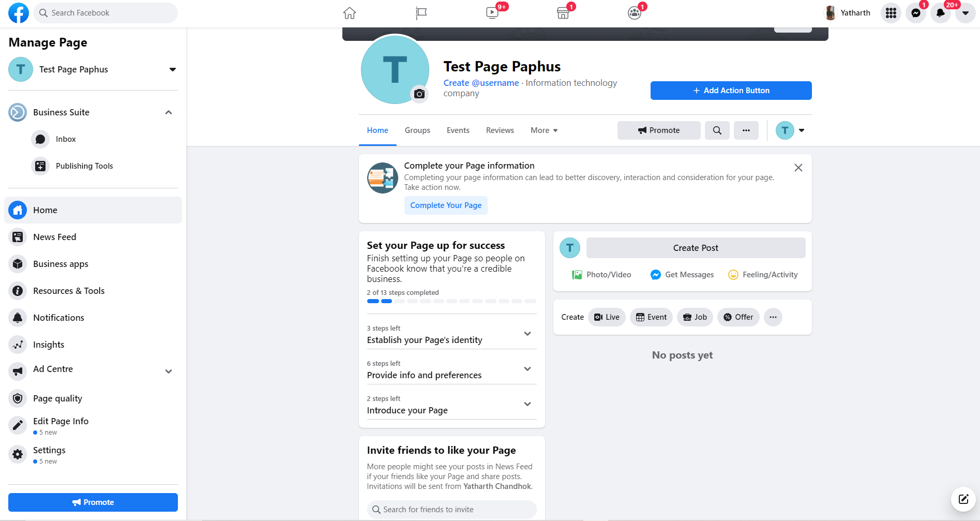
Task: Open the Messenger icon
Action: [x=916, y=13]
